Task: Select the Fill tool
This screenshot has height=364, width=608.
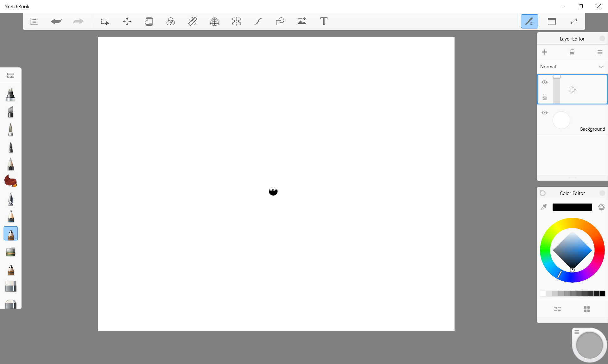Action: (149, 21)
